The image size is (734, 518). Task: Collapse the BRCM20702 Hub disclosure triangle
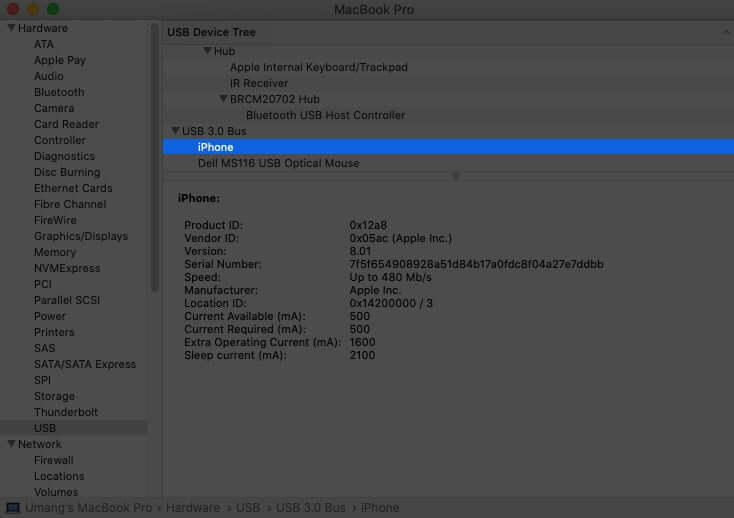pyautogui.click(x=223, y=99)
